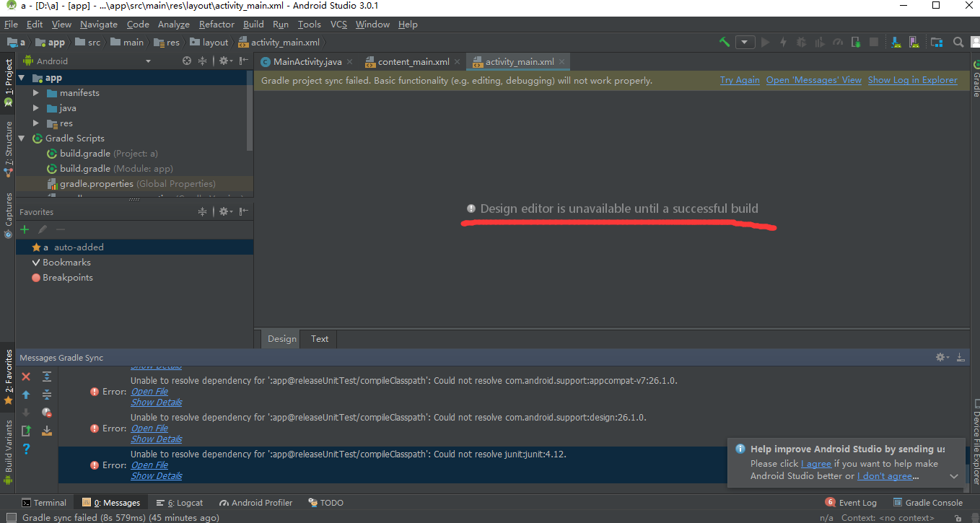980x523 pixels.
Task: Expand the java folder
Action: (36, 108)
